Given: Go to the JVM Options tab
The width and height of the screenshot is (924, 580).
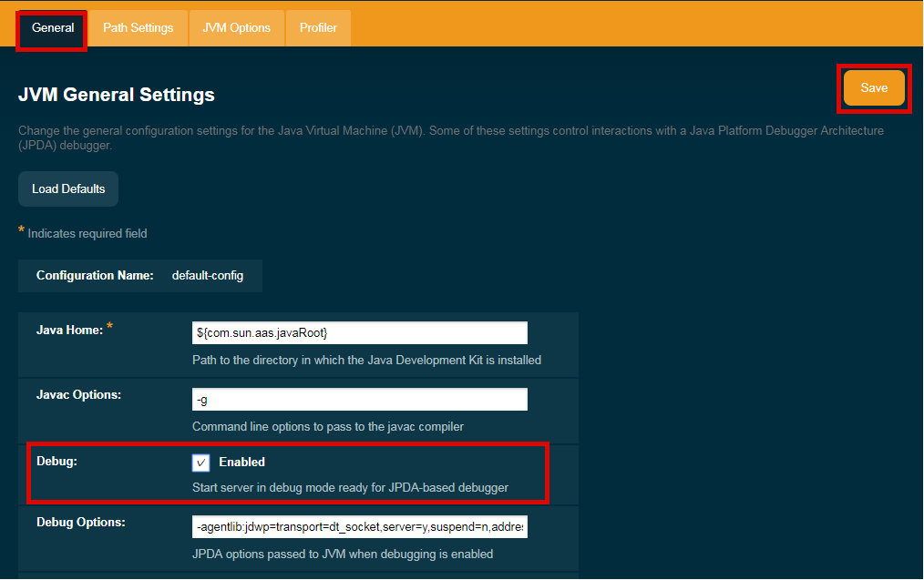Looking at the screenshot, I should [236, 28].
